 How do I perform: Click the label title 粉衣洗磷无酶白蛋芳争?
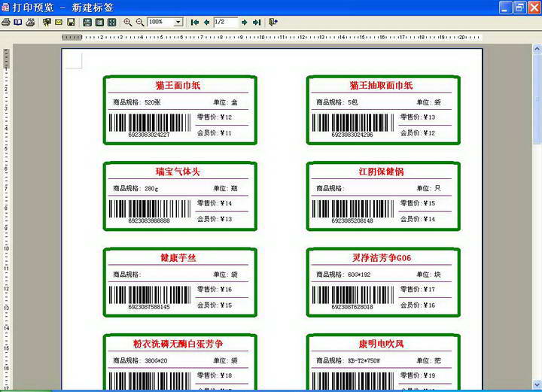(178, 344)
